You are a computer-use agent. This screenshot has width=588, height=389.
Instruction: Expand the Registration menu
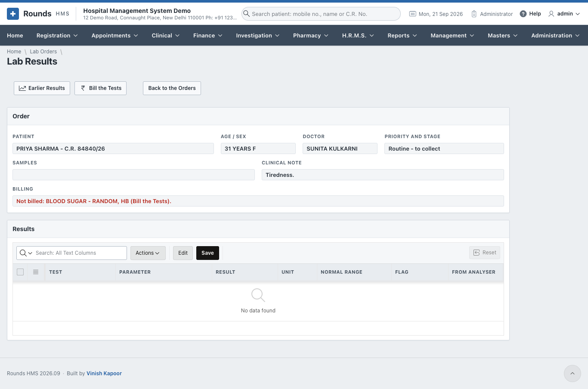pyautogui.click(x=57, y=35)
